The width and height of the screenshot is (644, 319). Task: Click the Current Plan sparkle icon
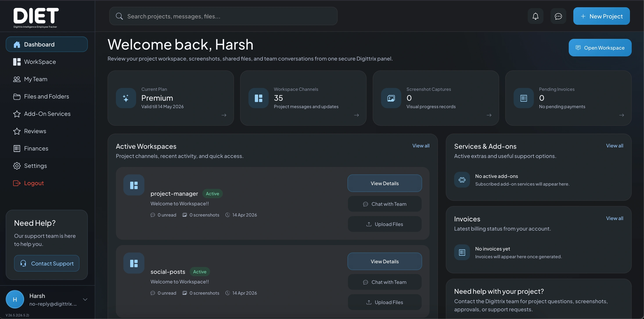126,98
